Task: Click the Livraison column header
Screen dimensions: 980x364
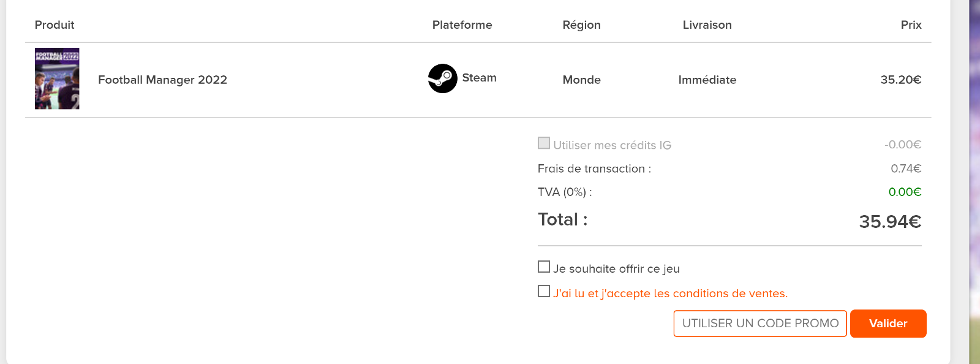Action: coord(707,25)
